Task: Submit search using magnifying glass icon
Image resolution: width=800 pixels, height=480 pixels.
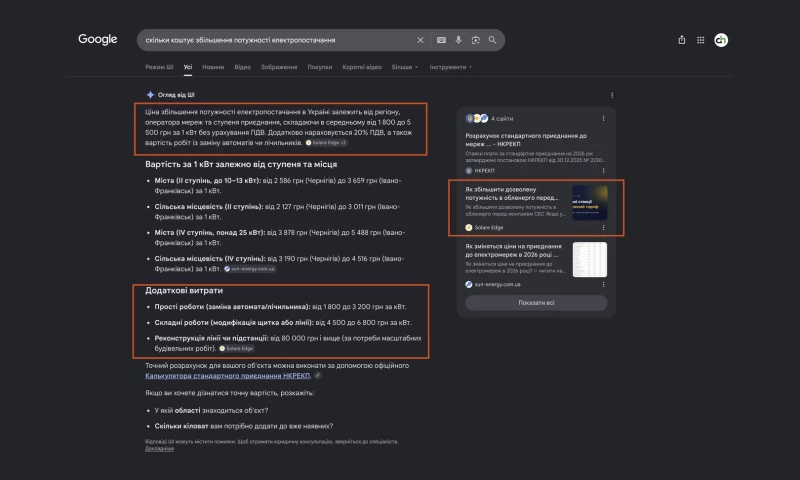Action: click(x=492, y=40)
